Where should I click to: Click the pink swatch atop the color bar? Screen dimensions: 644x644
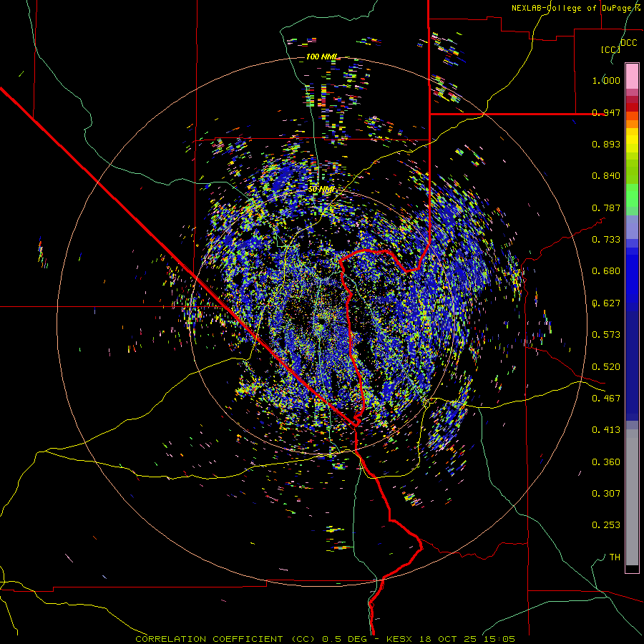(x=632, y=76)
